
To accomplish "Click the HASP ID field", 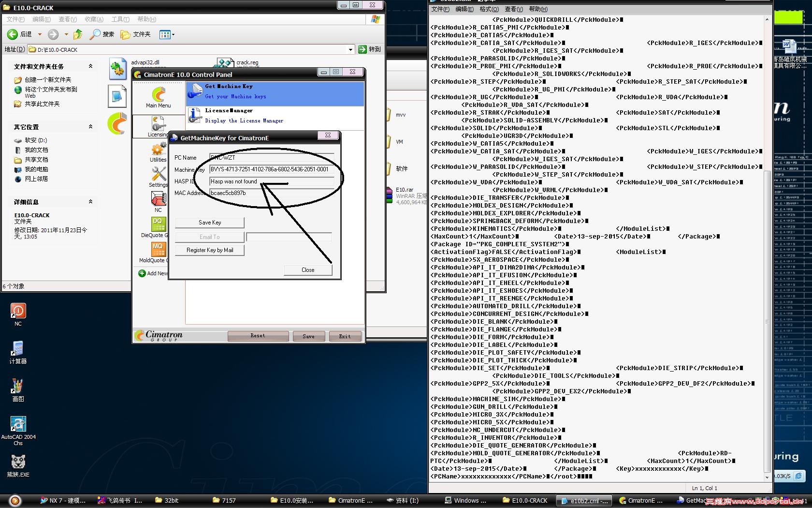I will tap(272, 181).
